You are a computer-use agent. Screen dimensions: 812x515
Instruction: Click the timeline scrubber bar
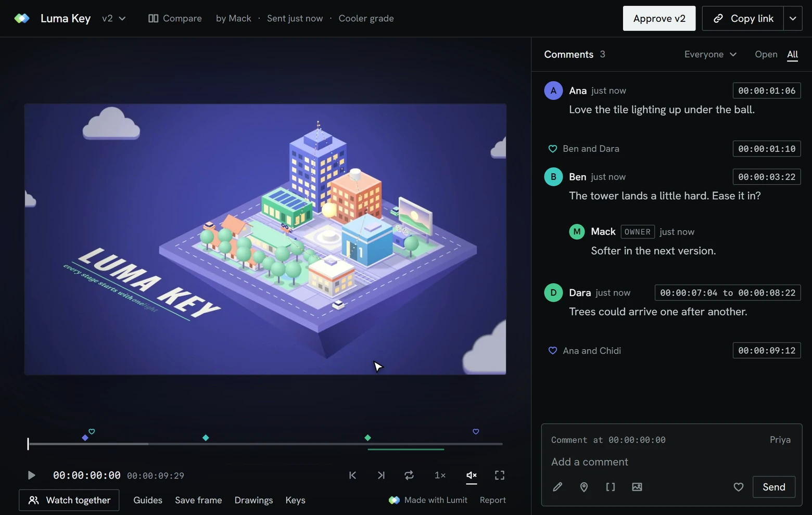[265, 444]
